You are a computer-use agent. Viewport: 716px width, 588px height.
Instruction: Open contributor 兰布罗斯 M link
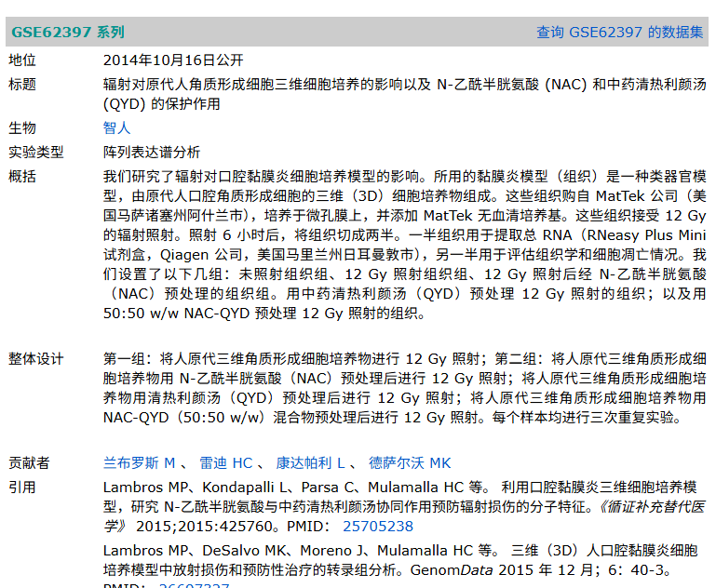click(x=140, y=463)
